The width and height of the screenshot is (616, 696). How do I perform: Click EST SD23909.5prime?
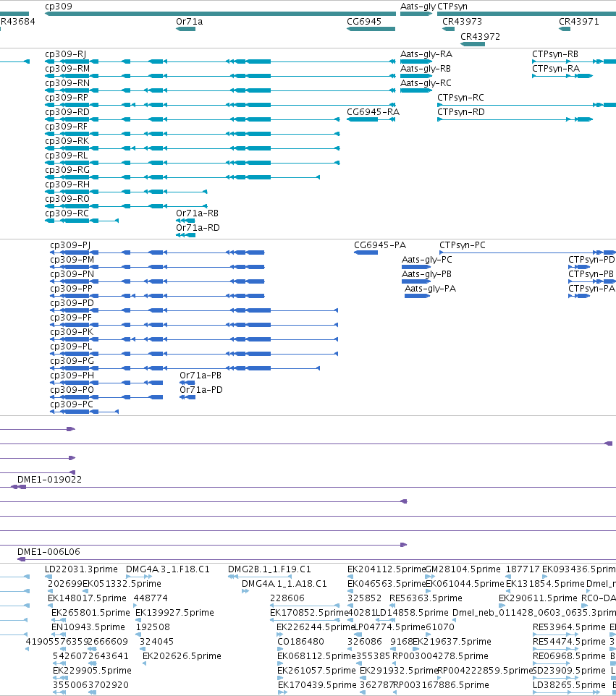tap(555, 678)
